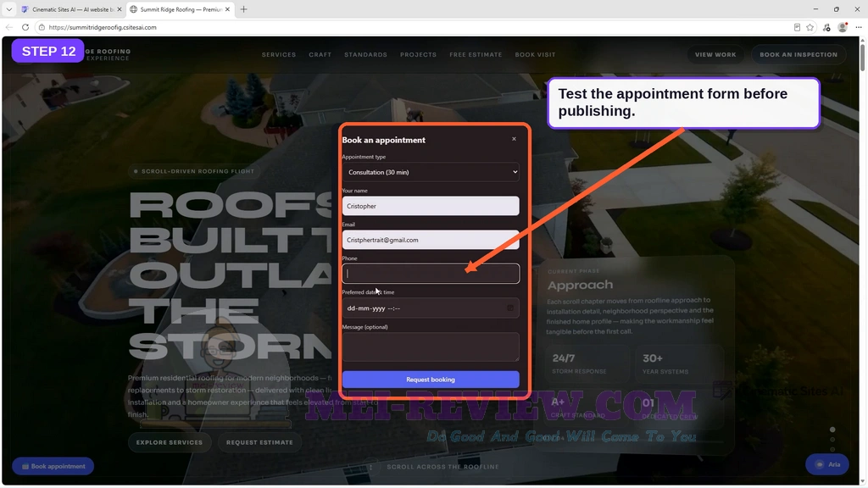Open a new browser tab
The image size is (868, 488).
tap(243, 9)
